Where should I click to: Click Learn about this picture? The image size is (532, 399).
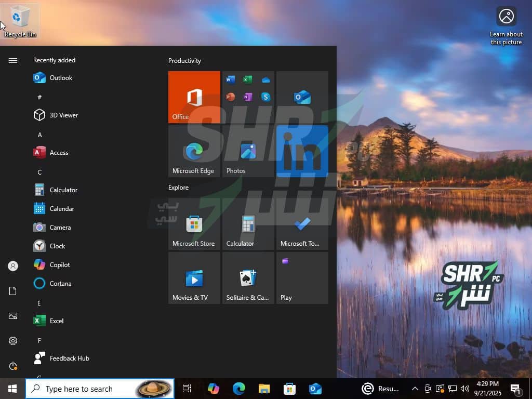click(506, 25)
